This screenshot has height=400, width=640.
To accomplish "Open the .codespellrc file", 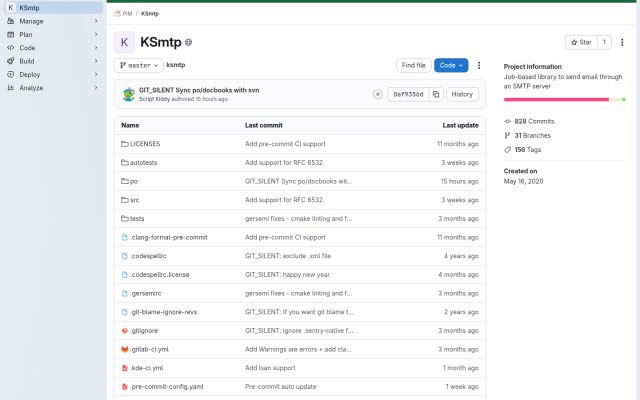I will click(148, 256).
